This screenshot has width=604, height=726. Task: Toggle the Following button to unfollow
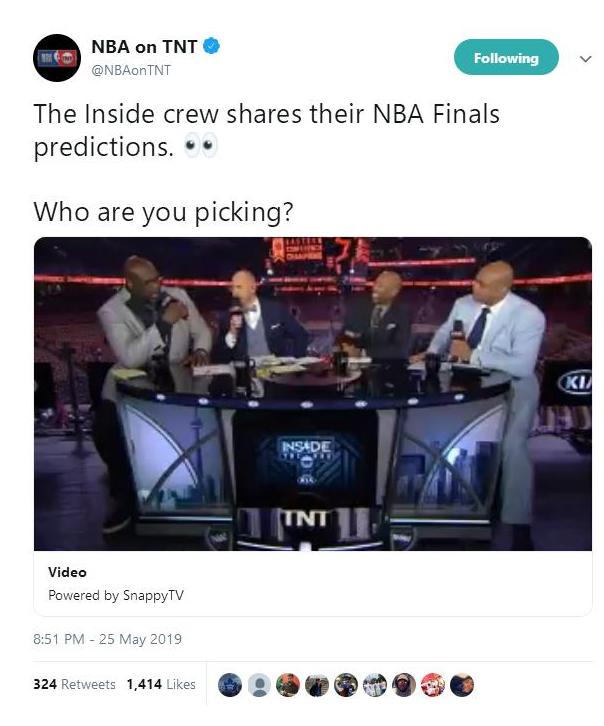[506, 57]
